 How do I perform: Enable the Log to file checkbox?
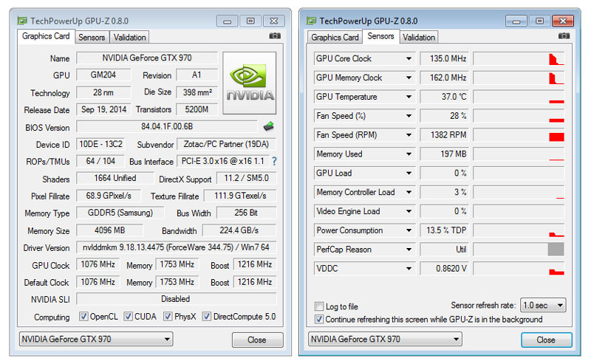coord(319,306)
